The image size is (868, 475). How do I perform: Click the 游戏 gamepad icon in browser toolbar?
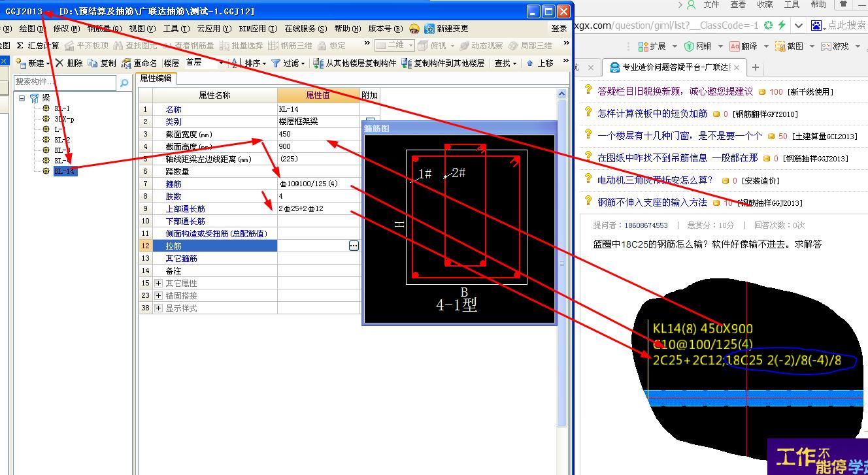tap(826, 46)
